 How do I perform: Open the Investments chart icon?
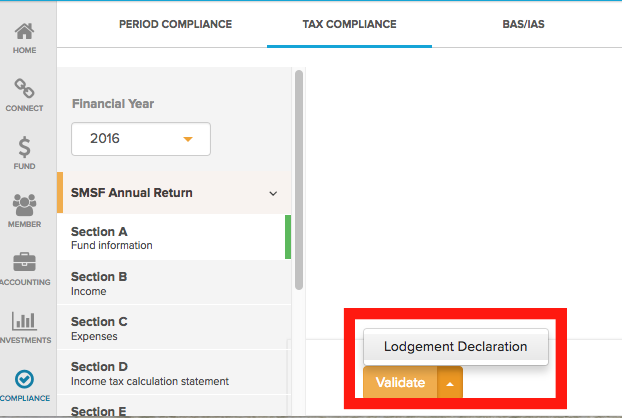(24, 321)
